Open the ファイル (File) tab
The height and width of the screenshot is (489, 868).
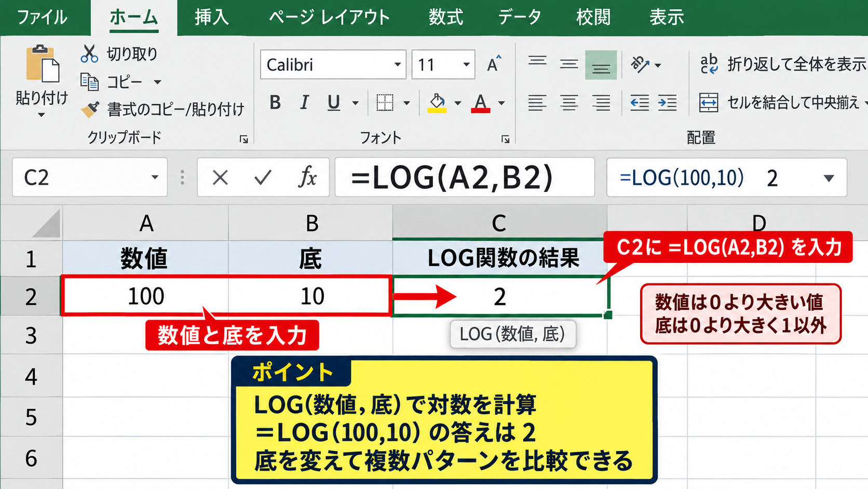point(43,18)
